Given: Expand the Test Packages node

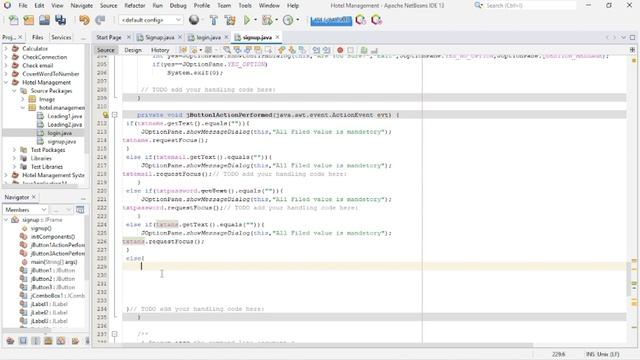Looking at the screenshot, I should click(x=14, y=150).
